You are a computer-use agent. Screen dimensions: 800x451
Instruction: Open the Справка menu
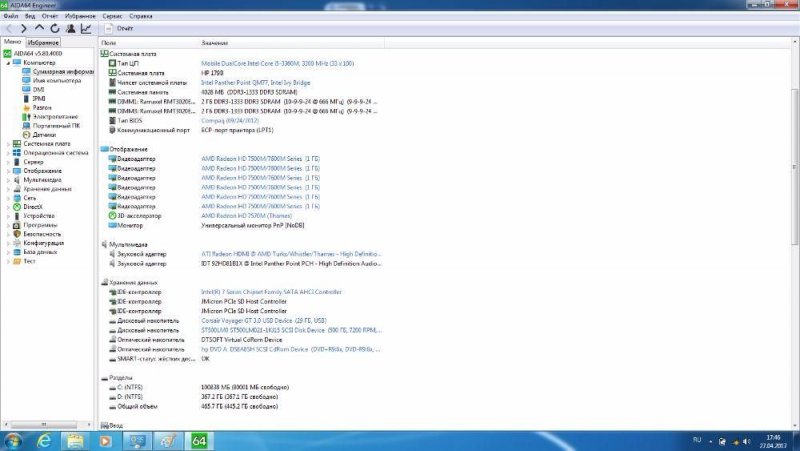tap(140, 16)
